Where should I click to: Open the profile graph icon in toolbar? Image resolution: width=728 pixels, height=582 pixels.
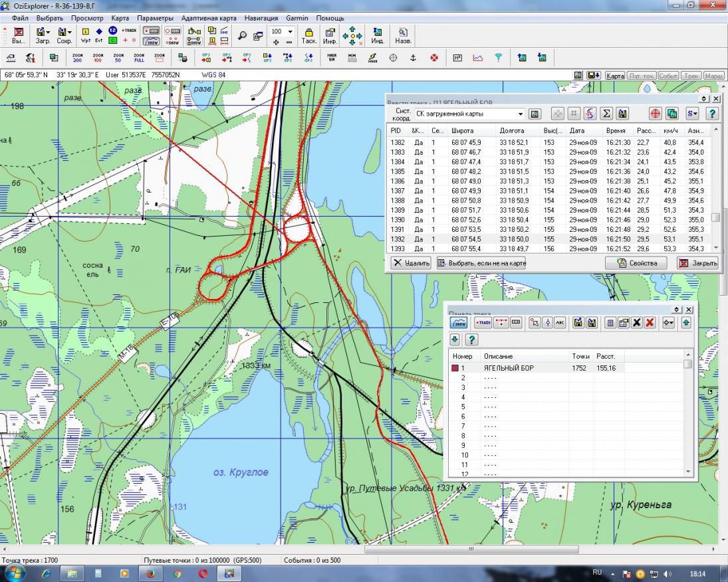coord(477,58)
